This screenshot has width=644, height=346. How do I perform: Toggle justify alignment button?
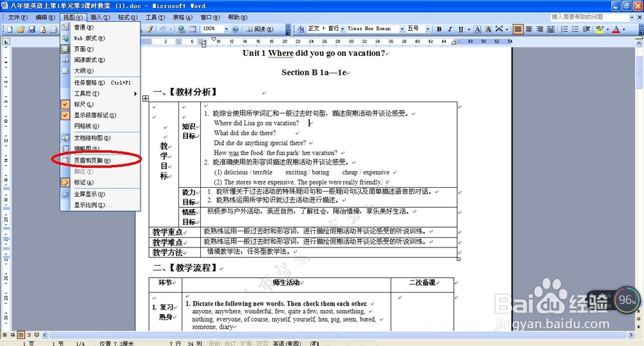tap(518, 29)
